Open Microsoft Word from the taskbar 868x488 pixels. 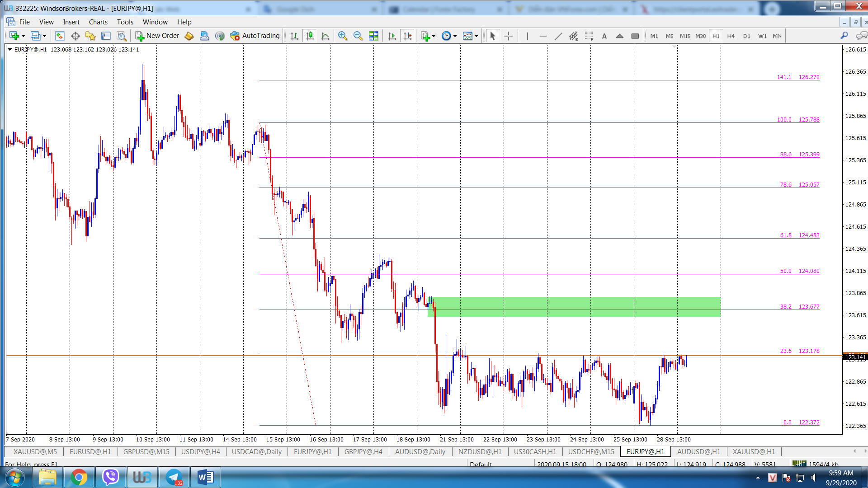[206, 477]
